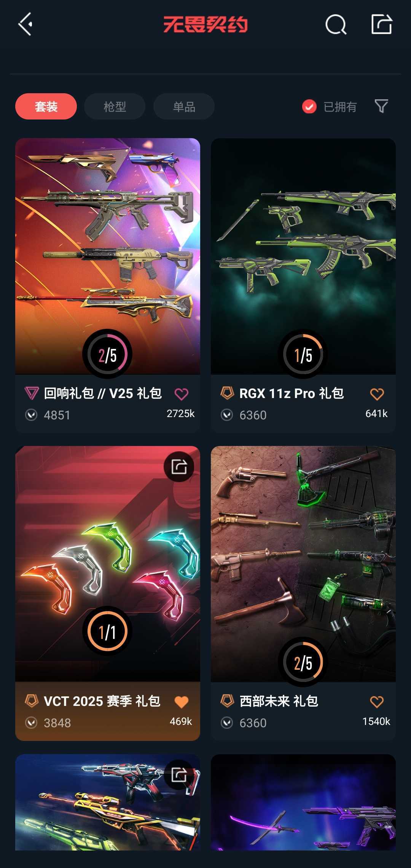Viewport: 411px width, 868px height.
Task: Switch to the 枪型 tab
Action: click(x=115, y=106)
